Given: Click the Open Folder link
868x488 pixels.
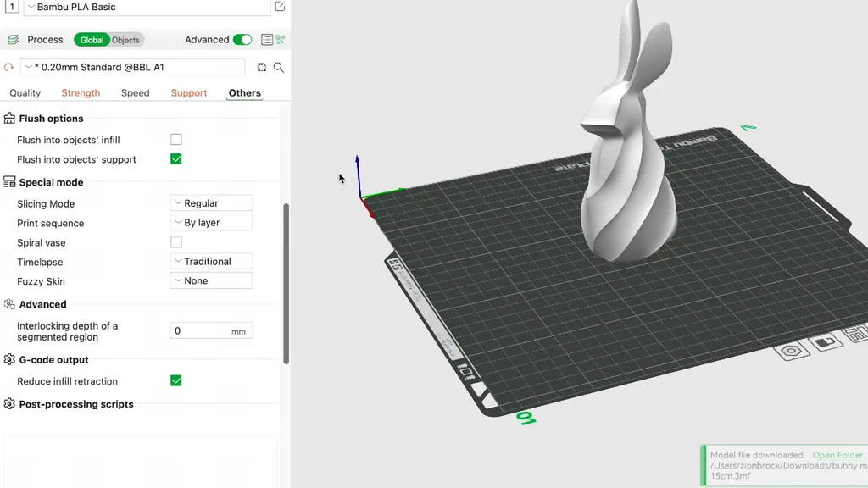Looking at the screenshot, I should click(837, 455).
